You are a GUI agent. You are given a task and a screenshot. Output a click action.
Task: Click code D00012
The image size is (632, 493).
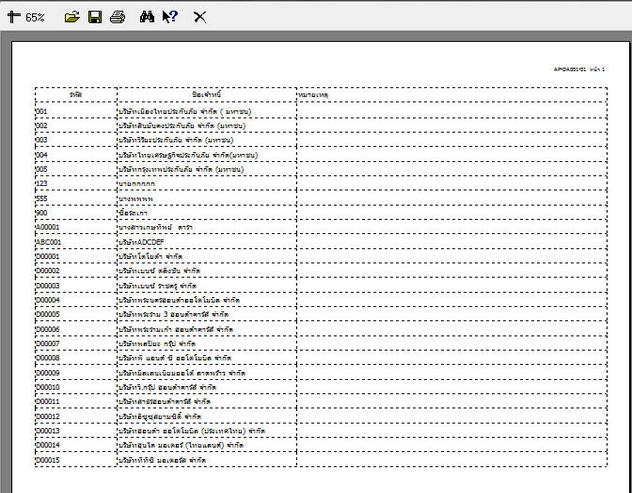click(48, 416)
